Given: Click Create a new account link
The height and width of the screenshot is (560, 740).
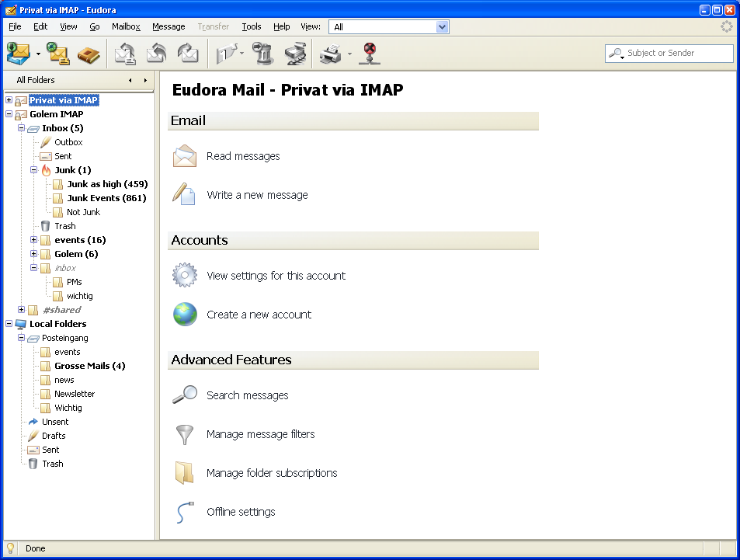Looking at the screenshot, I should point(259,315).
